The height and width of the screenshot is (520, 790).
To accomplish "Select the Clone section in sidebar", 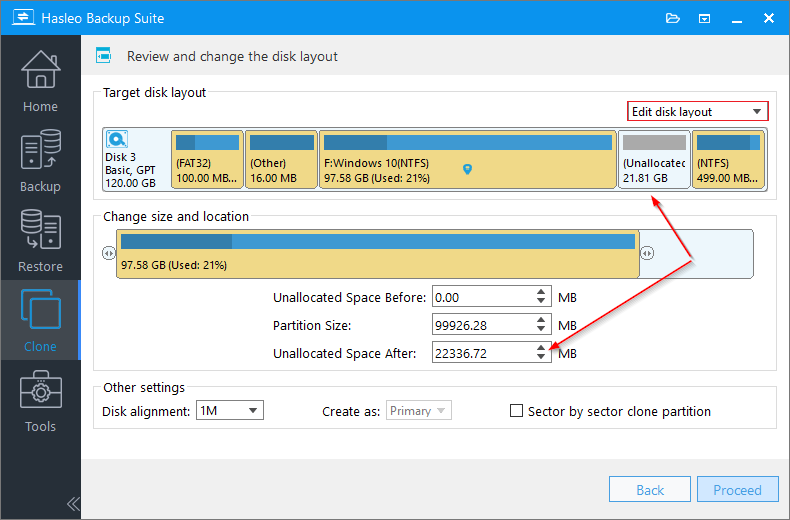I will [40, 320].
